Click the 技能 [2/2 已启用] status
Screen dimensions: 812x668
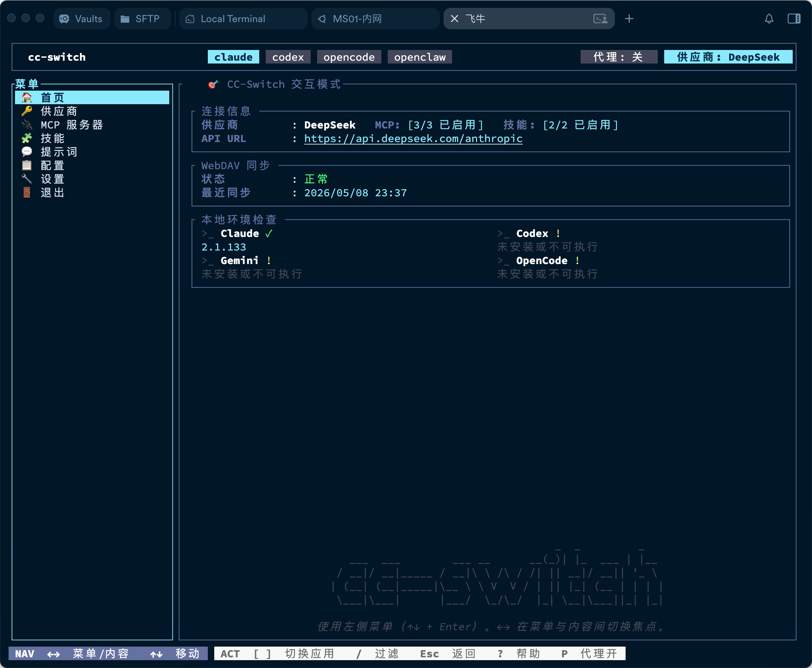561,125
